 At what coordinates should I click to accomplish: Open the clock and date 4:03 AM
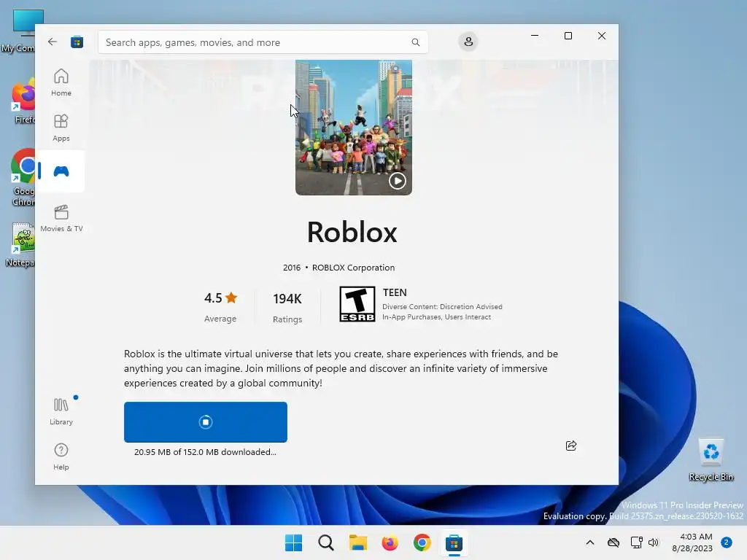tap(692, 542)
